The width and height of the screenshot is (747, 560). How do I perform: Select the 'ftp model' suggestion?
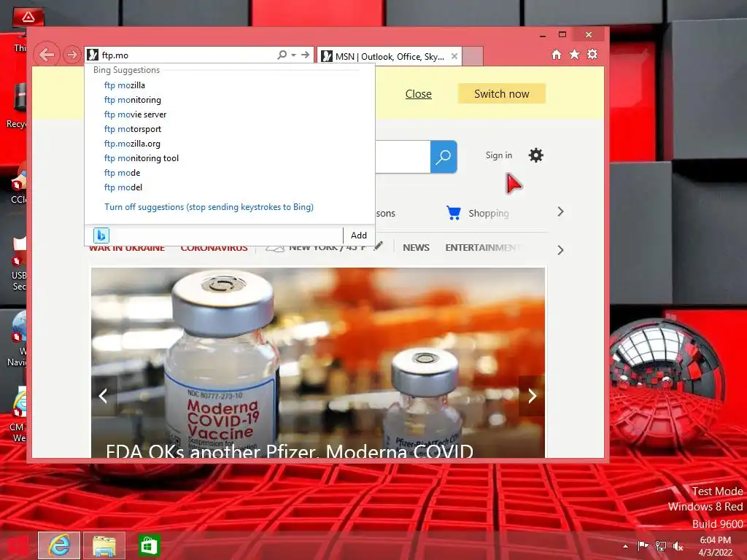123,187
